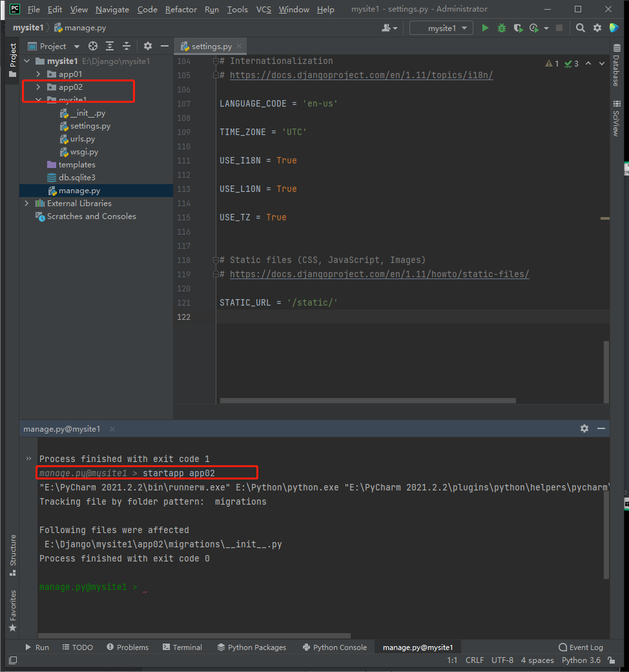The height and width of the screenshot is (672, 629).
Task: Expand console double-chevron button
Action: click(28, 459)
